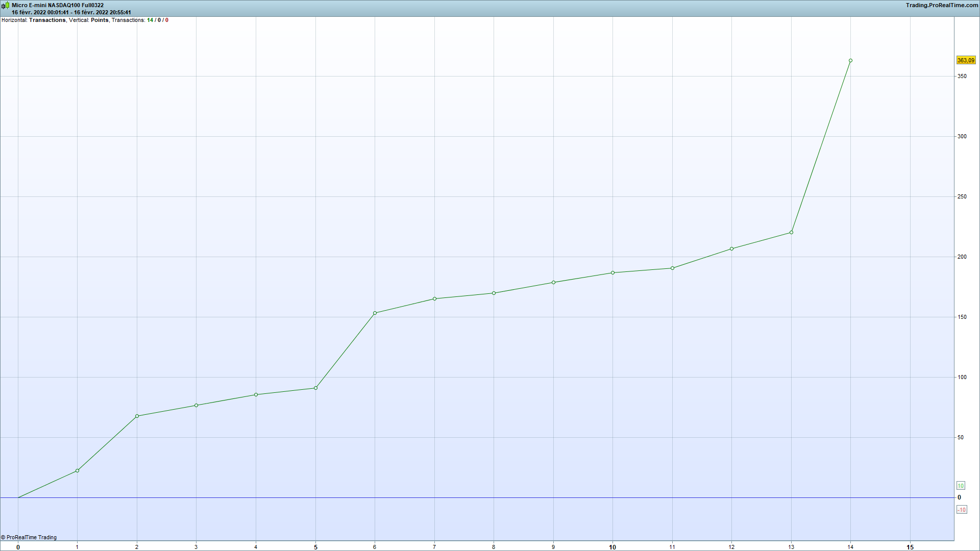
Task: Click the Trading.ProRealTime.com link
Action: [x=942, y=5]
